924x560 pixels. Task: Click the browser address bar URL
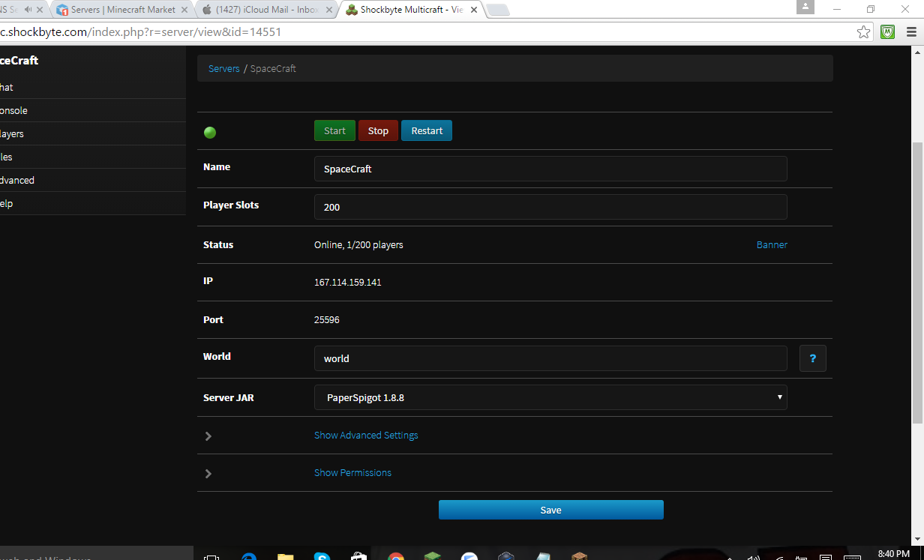tap(141, 32)
